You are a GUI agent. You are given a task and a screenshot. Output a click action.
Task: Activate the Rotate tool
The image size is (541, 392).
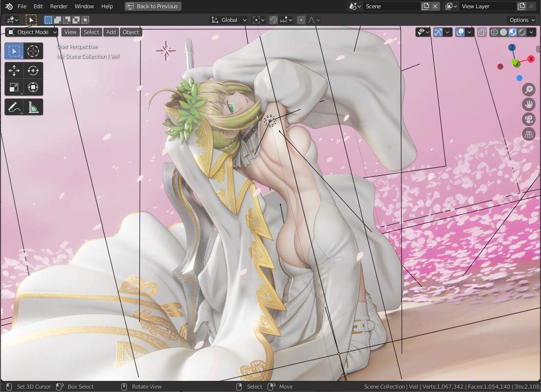point(33,71)
